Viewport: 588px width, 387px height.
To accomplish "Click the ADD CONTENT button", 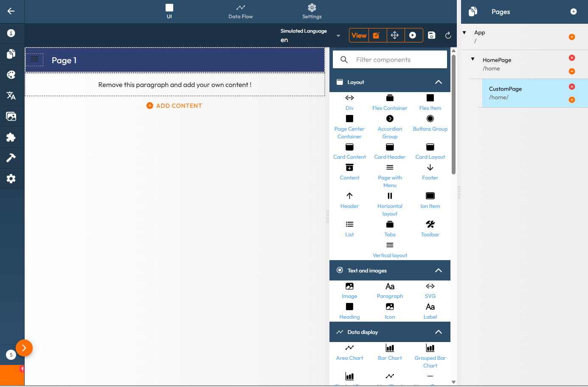I will 174,106.
